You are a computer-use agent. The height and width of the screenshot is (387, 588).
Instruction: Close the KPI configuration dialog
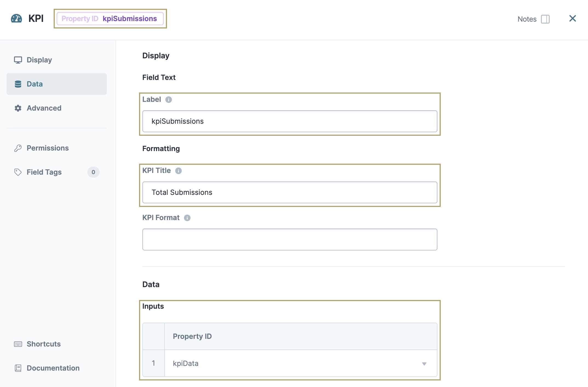[573, 19]
